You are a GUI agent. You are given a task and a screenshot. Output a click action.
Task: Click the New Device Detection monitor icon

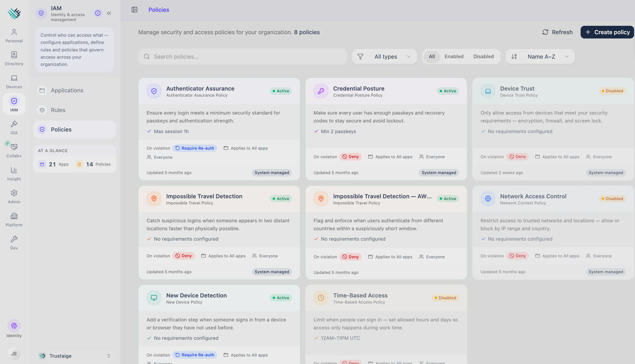coord(154,298)
